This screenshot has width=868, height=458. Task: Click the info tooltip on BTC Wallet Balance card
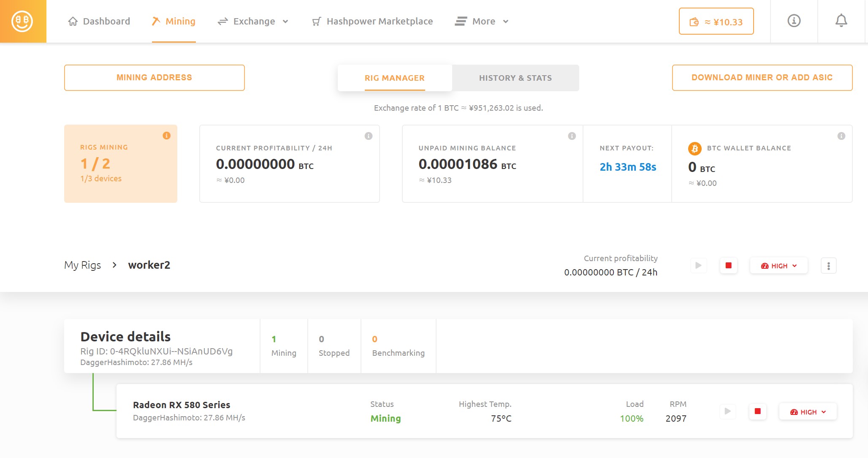pos(841,136)
